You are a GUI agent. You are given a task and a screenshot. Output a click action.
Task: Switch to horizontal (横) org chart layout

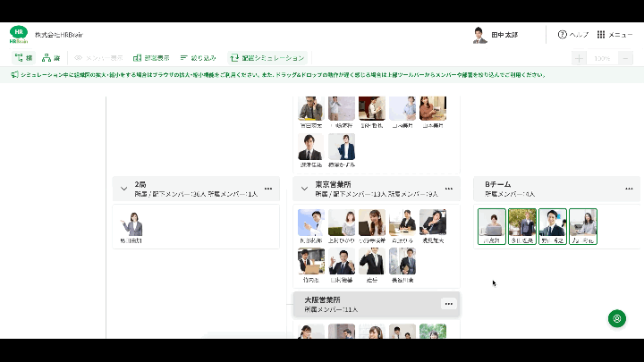(23, 58)
